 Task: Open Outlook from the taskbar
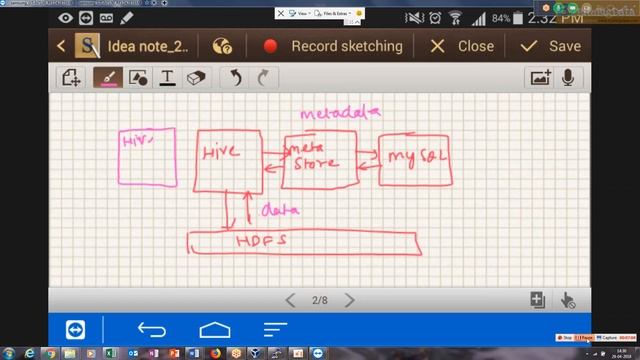[x=133, y=353]
